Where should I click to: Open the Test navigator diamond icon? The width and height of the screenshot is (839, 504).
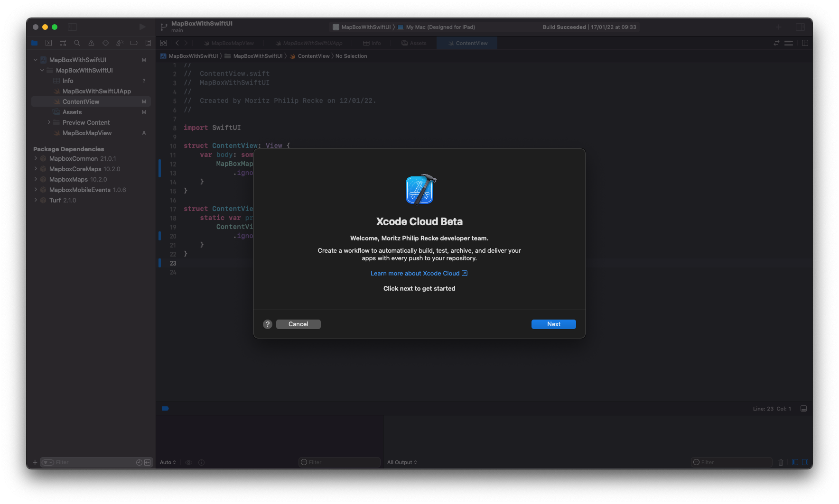pos(105,43)
